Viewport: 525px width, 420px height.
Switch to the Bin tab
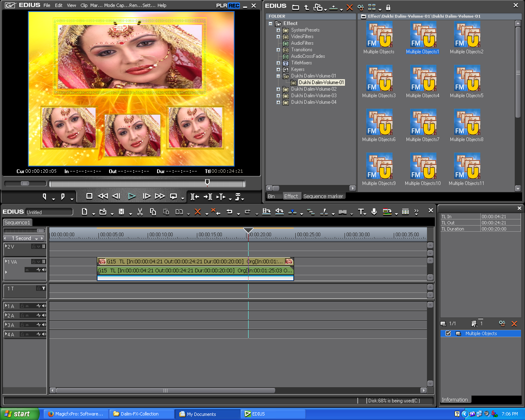pos(272,196)
